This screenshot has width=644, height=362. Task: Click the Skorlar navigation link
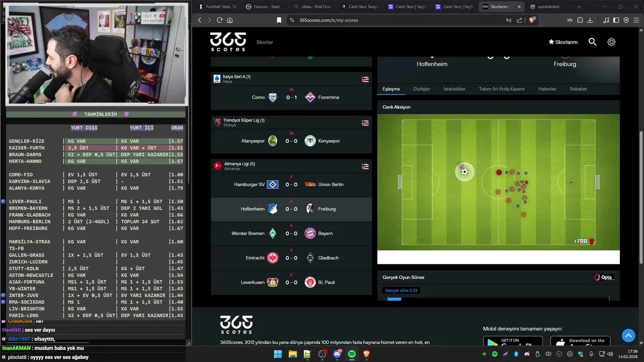[265, 42]
